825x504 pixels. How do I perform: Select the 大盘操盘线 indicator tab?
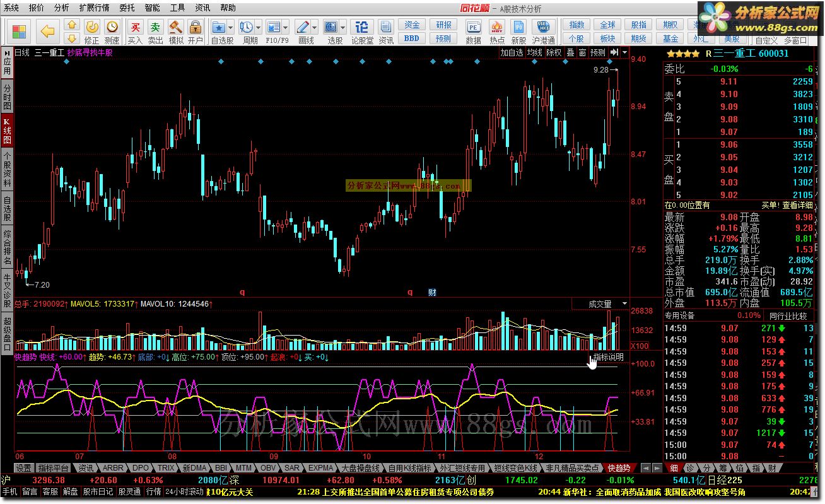pyautogui.click(x=360, y=468)
